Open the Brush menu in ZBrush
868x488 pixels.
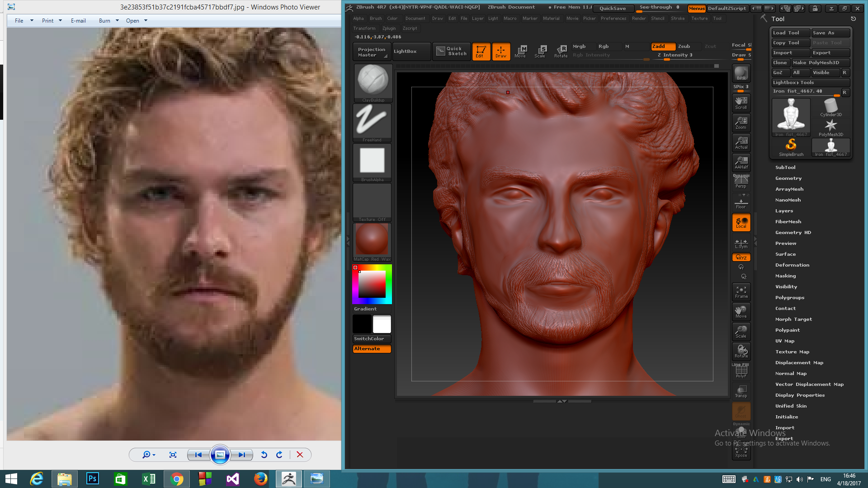[376, 19]
